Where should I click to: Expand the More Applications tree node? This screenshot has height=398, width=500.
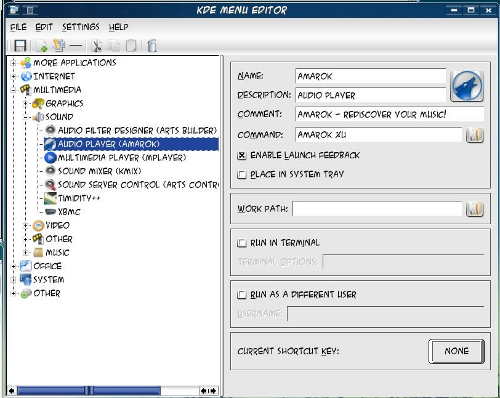13,63
